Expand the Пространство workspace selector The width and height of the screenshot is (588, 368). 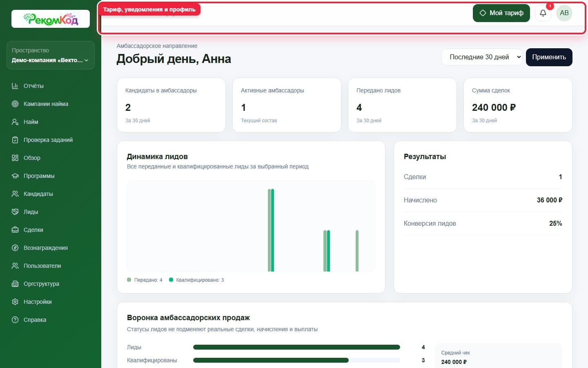(x=51, y=55)
